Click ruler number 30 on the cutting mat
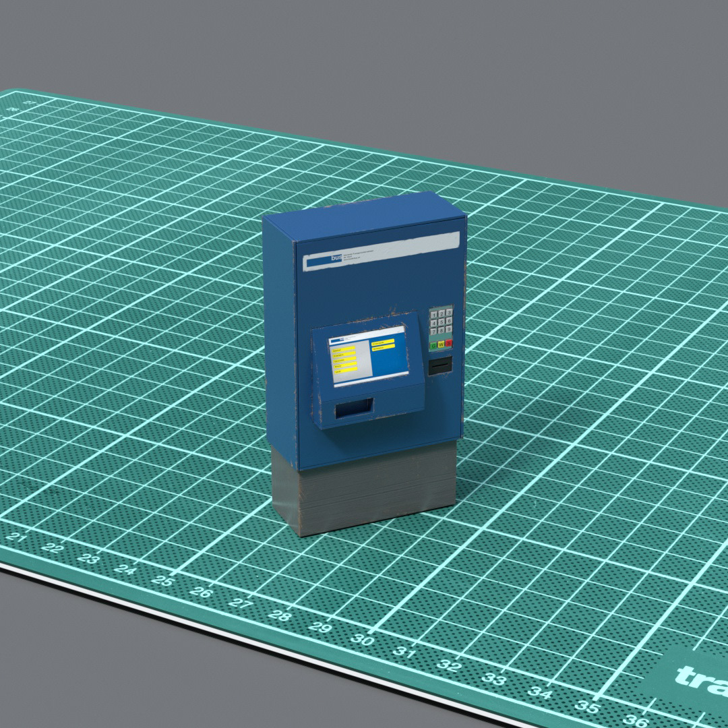This screenshot has height=728, width=728. pos(362,640)
